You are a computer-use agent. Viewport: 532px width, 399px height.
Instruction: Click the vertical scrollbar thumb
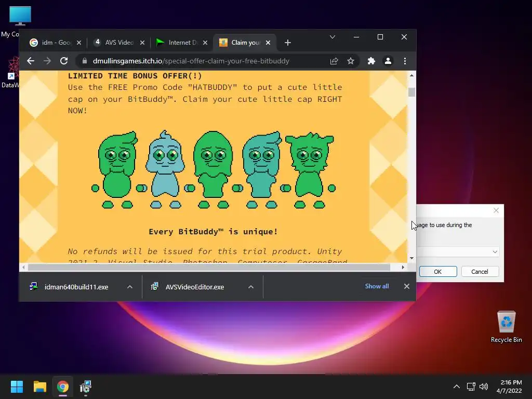[x=411, y=92]
